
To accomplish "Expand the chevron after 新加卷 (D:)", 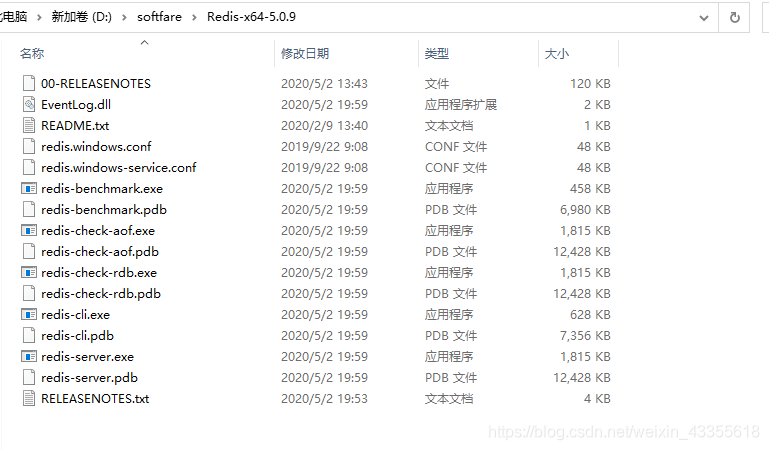I will point(125,18).
